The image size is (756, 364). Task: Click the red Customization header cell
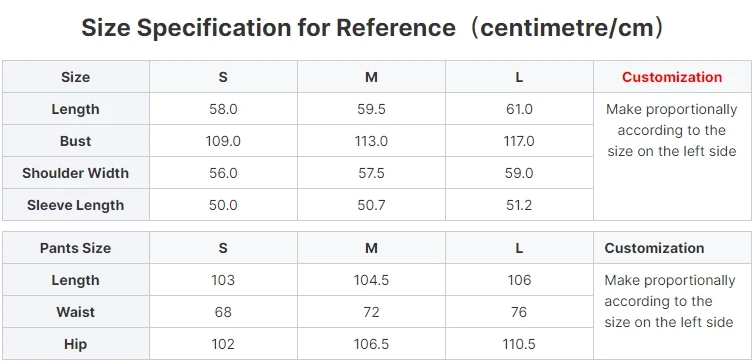672,77
